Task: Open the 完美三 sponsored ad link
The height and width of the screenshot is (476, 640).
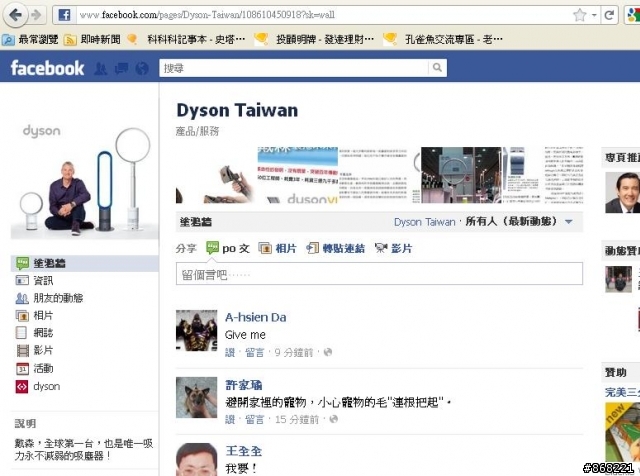Action: click(x=622, y=392)
